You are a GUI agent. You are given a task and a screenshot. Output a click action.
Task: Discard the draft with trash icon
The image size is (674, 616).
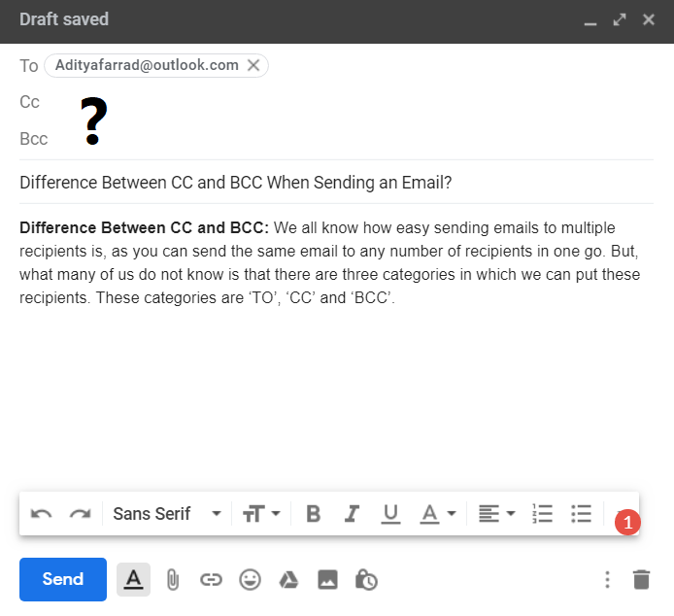pos(641,579)
